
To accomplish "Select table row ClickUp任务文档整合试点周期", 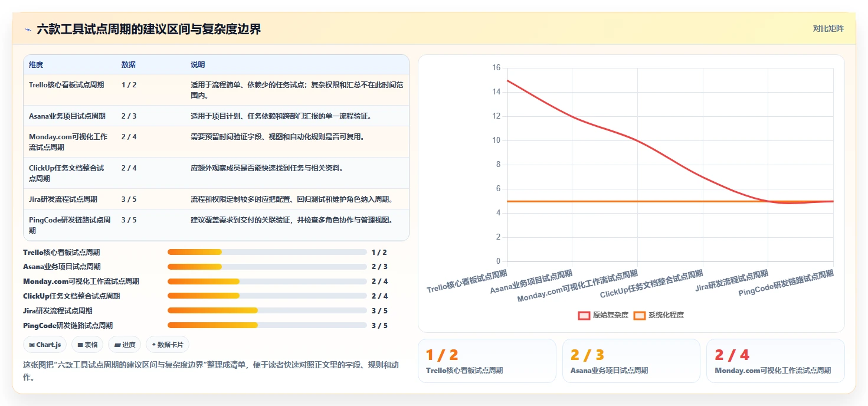I will (x=216, y=173).
